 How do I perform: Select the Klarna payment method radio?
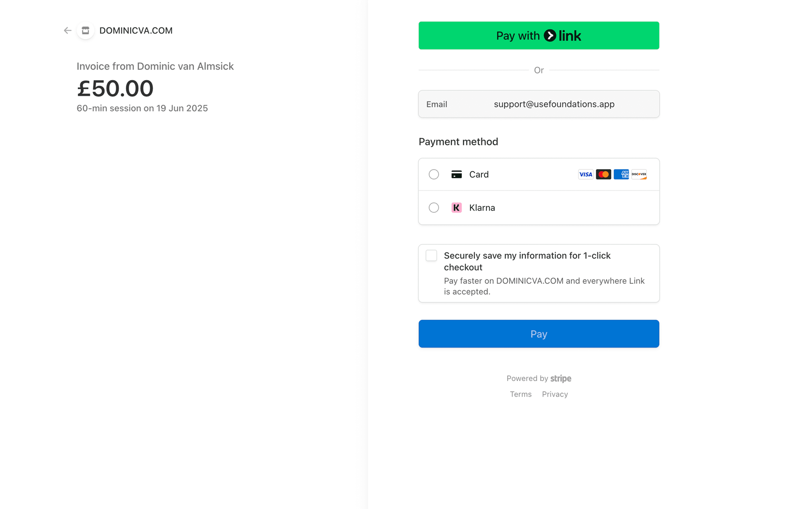[x=434, y=208]
